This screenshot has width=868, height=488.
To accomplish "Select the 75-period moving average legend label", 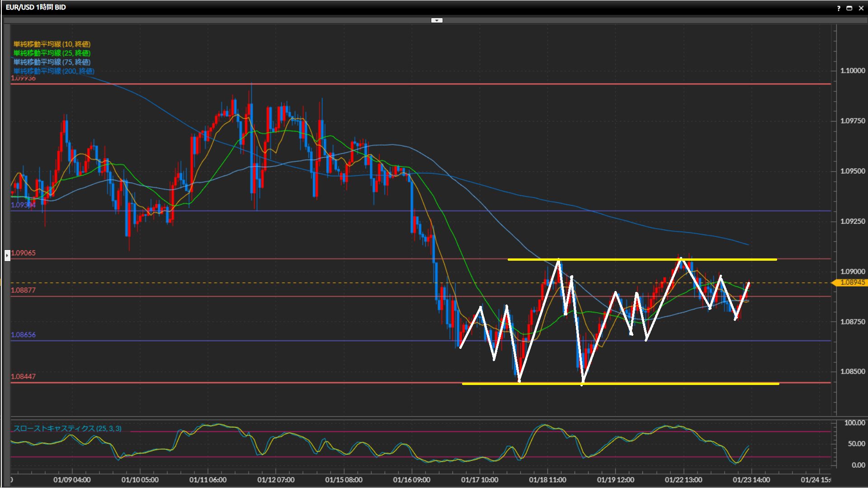I will tap(52, 62).
